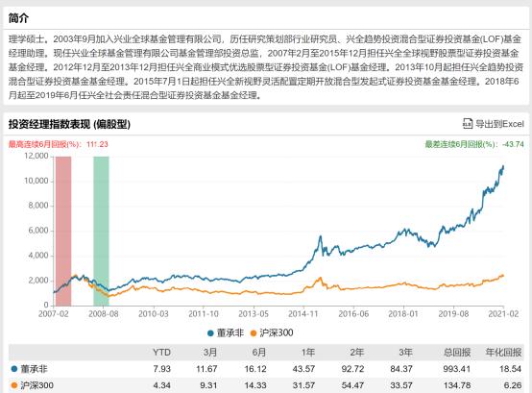The image size is (532, 393).
Task: Click 董承非 annualized return 18.54
Action: [x=510, y=369]
